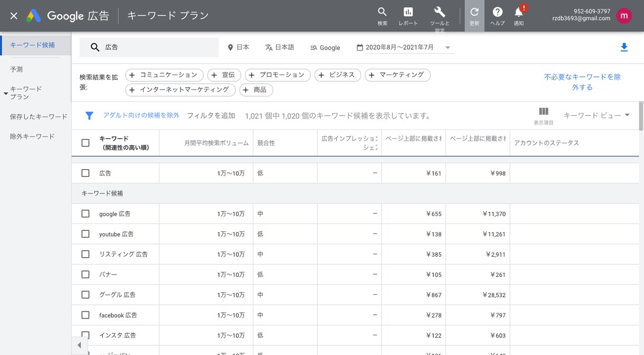Click the account email rzdb3693@gmail.com
644x355 pixels.
point(581,18)
